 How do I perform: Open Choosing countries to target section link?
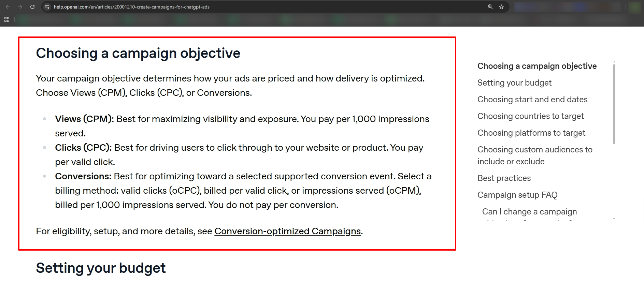(x=531, y=116)
